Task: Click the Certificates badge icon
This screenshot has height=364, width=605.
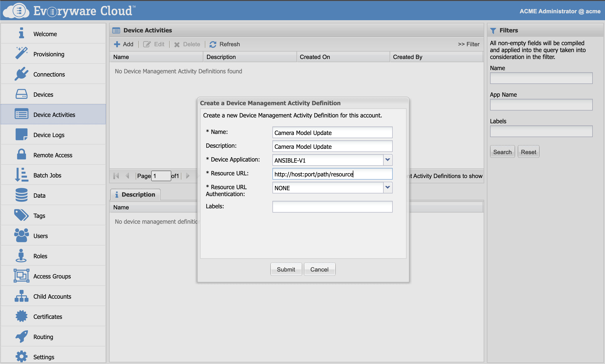Action: click(x=21, y=316)
